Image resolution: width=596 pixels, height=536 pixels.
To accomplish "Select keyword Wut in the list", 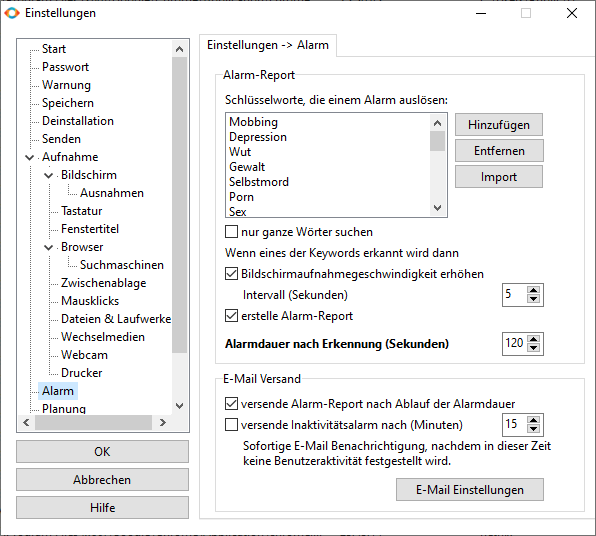I will tap(240, 152).
